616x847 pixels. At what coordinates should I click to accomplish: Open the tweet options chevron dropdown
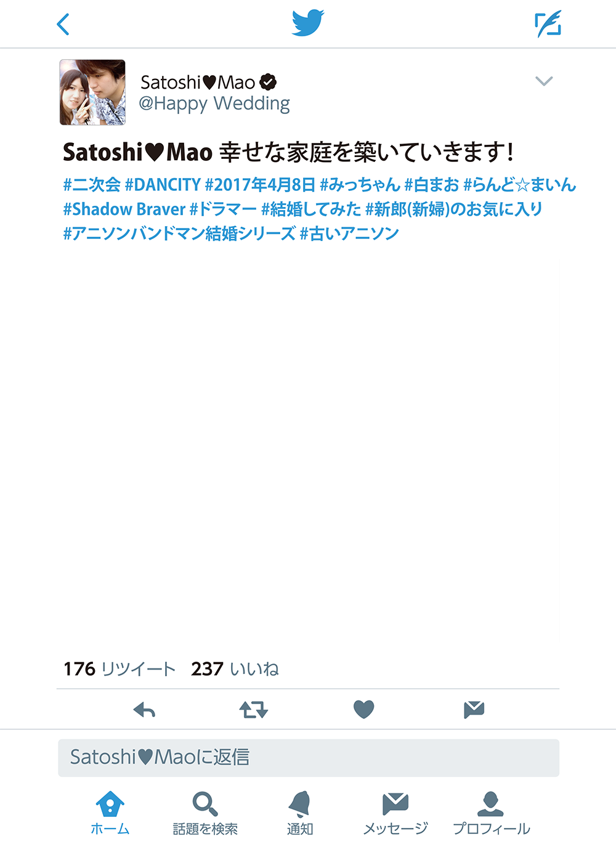click(544, 81)
